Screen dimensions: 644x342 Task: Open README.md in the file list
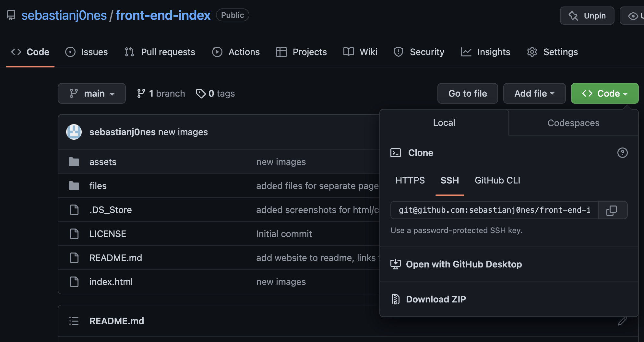coord(116,258)
